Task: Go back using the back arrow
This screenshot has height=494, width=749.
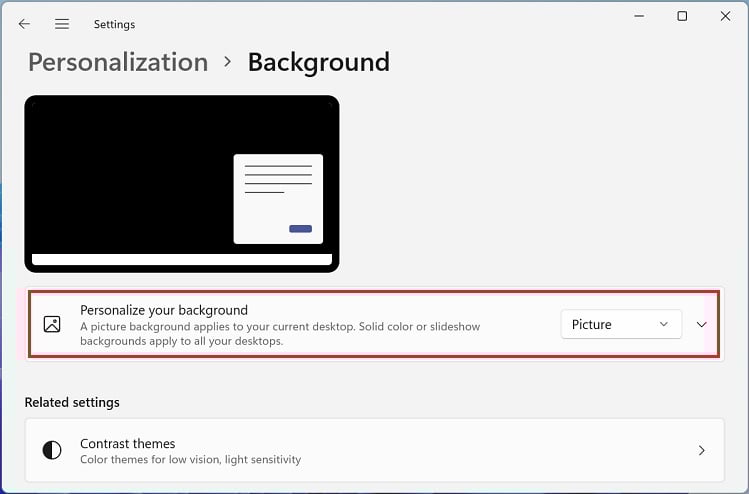Action: [x=24, y=24]
